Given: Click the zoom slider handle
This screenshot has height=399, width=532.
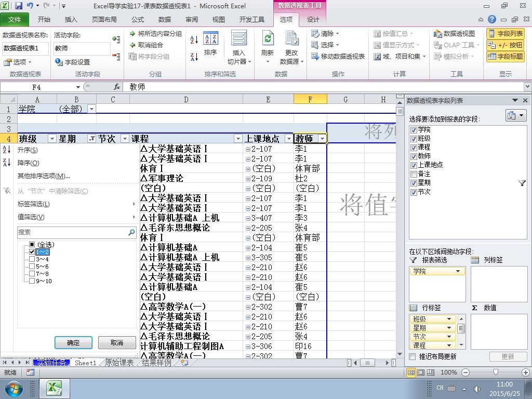Looking at the screenshot, I should click(x=496, y=372).
